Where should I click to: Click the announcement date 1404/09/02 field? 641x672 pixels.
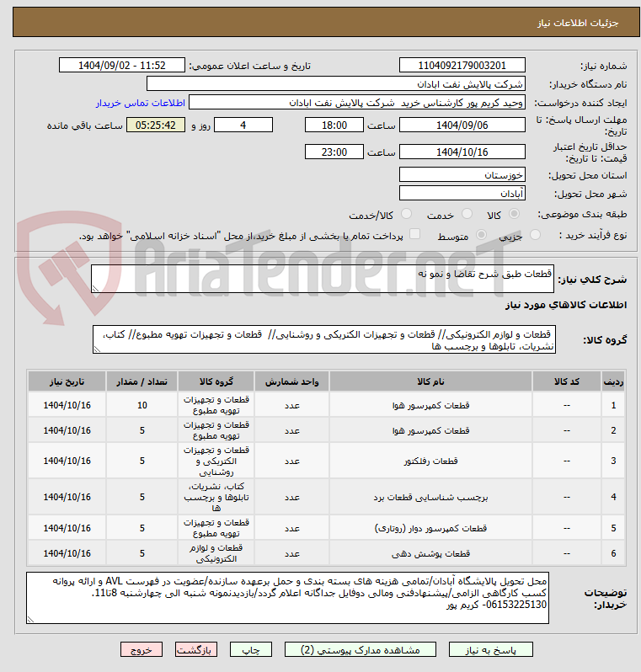(122, 65)
